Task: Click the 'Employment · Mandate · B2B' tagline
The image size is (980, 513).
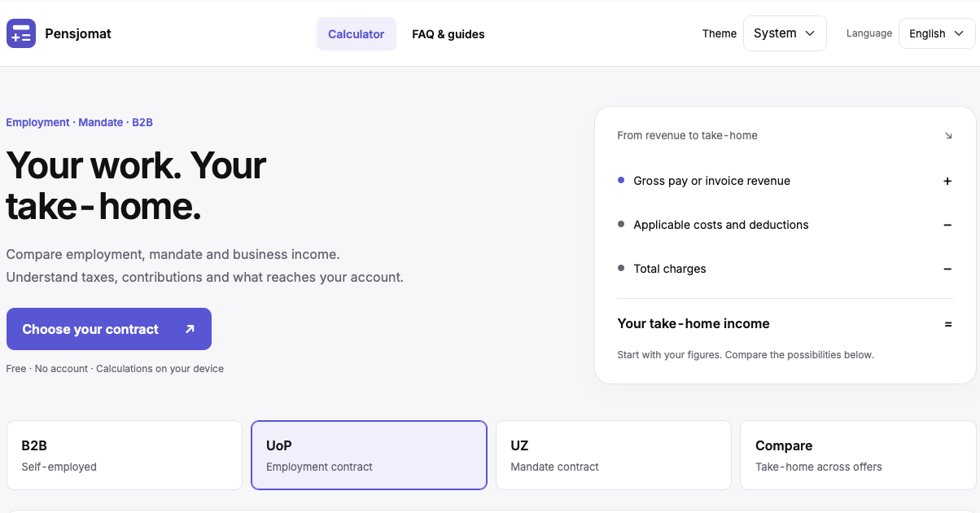Action: click(x=80, y=122)
